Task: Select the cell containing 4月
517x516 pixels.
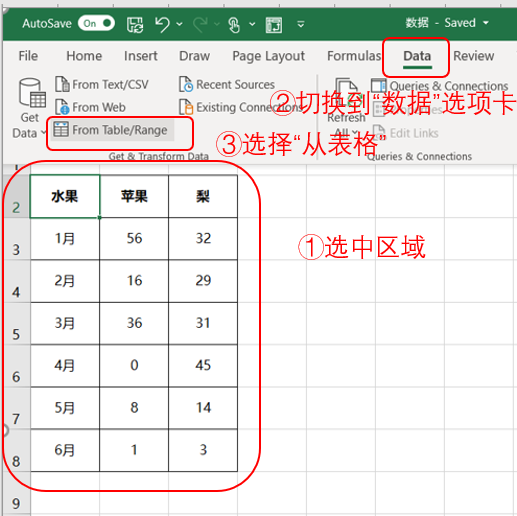Action: (65, 366)
